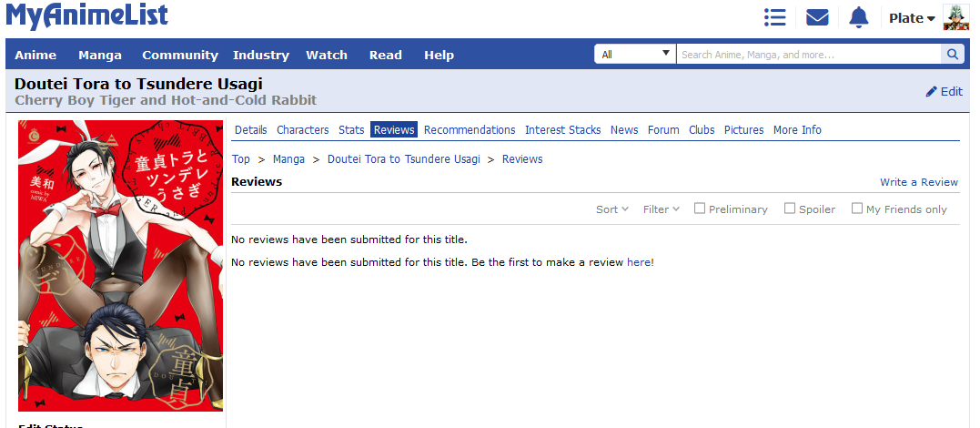Click Doutei Tora to Tsundere Usagi breadcrumb
Viewport: 980px width, 428px height.
coord(404,159)
